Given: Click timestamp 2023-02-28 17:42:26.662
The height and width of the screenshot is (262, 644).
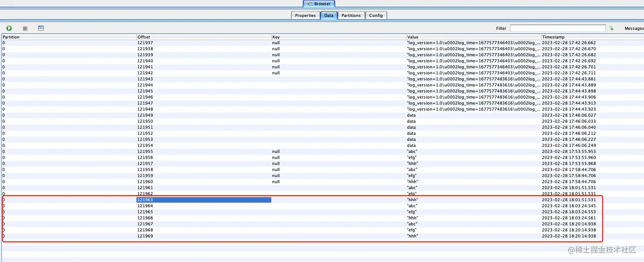Looking at the screenshot, I should 569,43.
